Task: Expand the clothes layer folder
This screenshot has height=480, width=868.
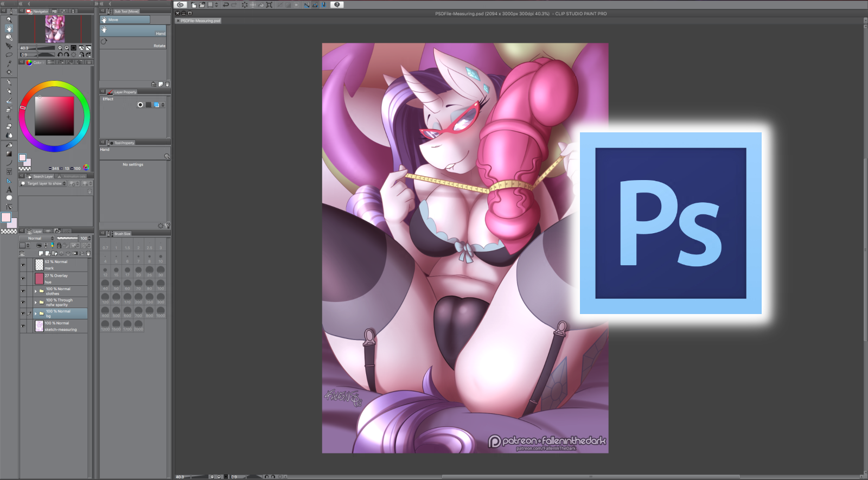Action: click(x=36, y=291)
